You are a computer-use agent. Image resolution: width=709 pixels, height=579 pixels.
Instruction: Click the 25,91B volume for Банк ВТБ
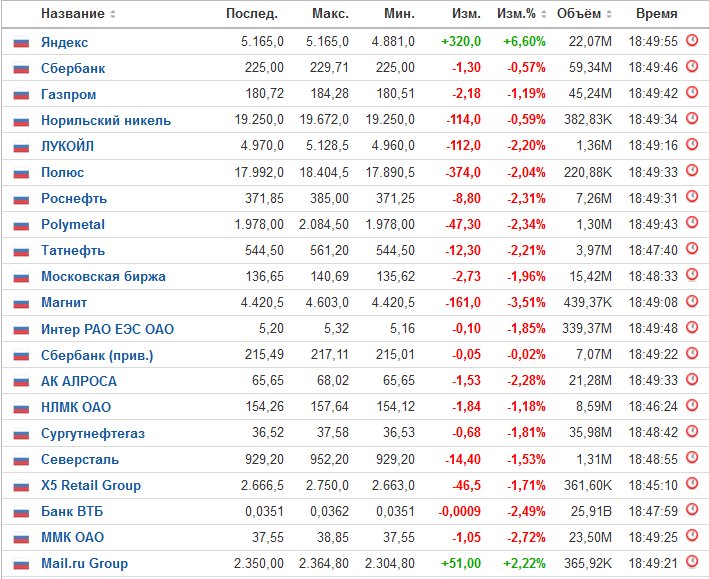[x=591, y=511]
